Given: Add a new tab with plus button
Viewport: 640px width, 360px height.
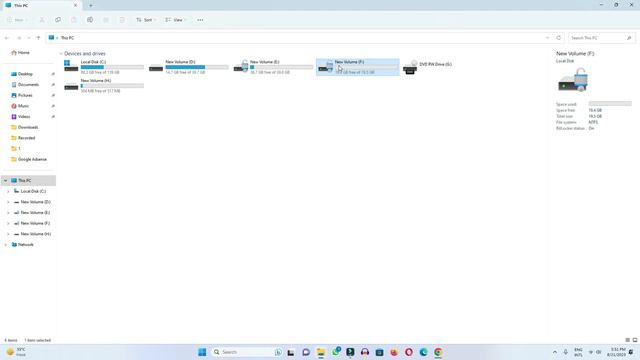Looking at the screenshot, I should coord(91,6).
